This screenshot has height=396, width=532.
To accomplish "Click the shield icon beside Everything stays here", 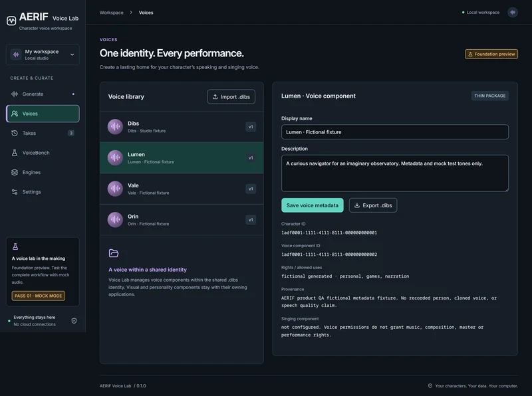I will pos(74,321).
